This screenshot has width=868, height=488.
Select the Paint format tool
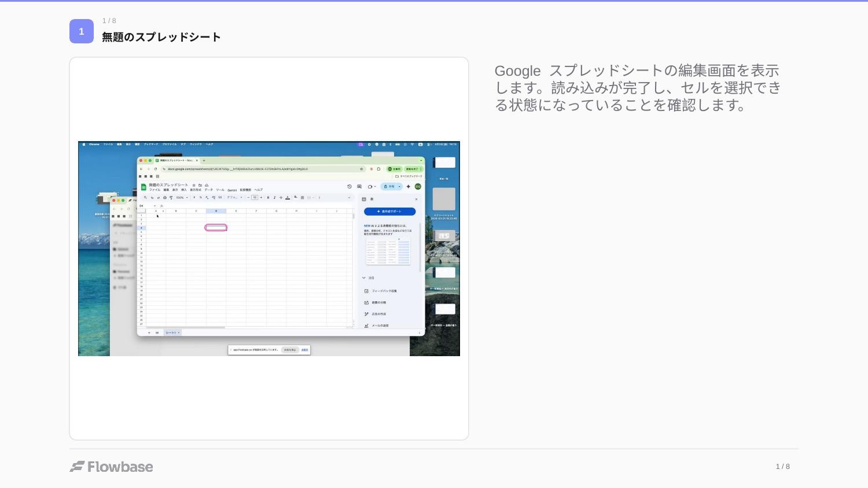[x=171, y=198]
